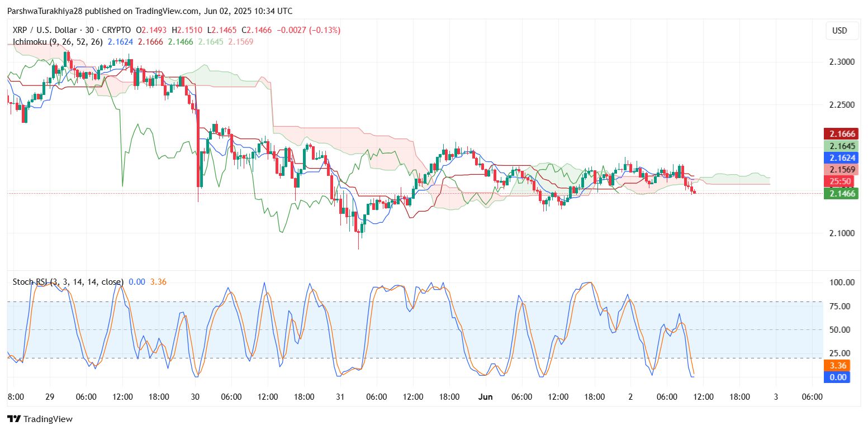Click the pink 2.1569 price axis tag
868x431 pixels.
click(841, 170)
